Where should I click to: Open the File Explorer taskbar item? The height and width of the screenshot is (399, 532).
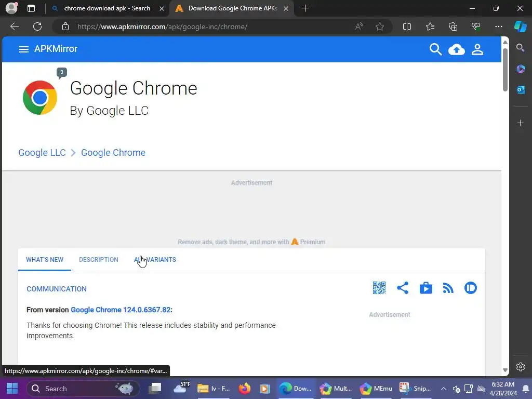[x=214, y=389]
